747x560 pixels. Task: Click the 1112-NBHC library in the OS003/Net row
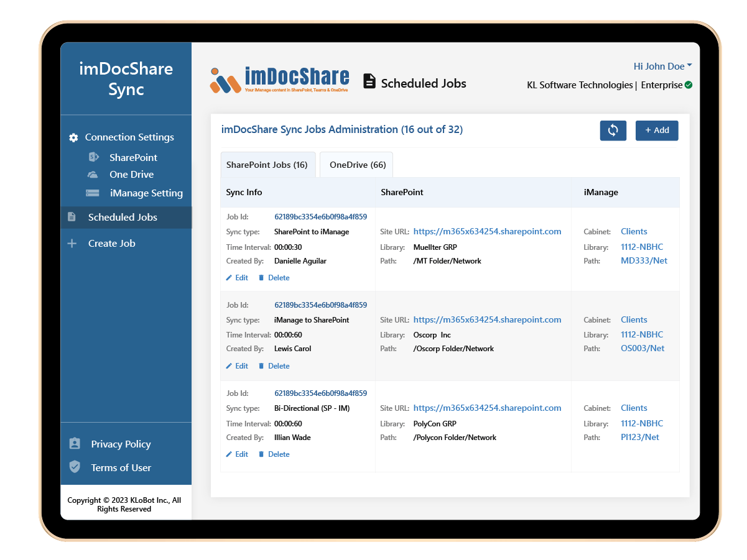[642, 334]
